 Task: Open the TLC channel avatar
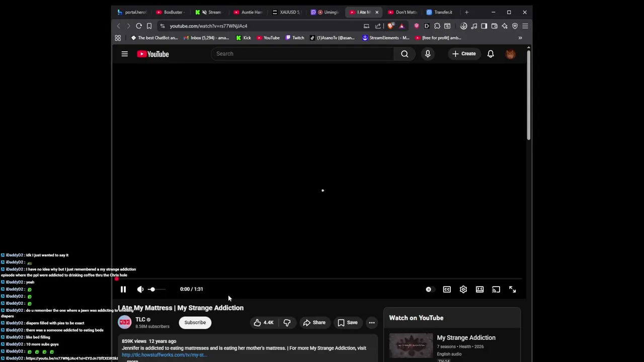tap(125, 322)
